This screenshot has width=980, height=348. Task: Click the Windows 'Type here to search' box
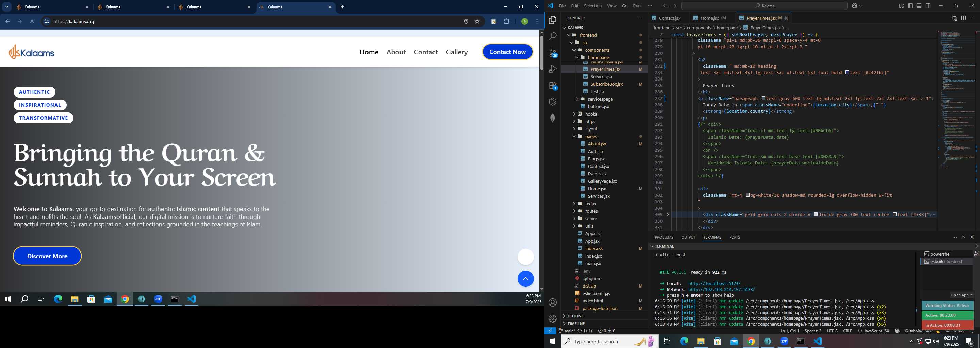point(609,341)
